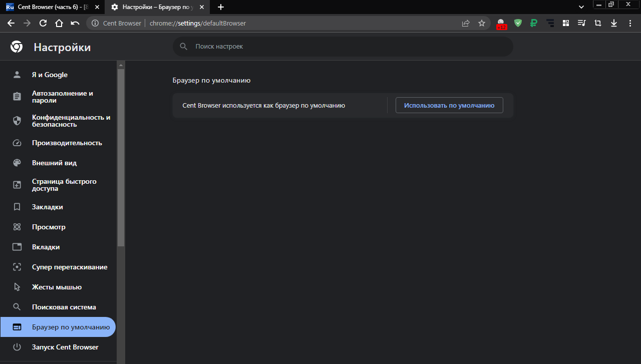641x364 pixels.
Task: Select Браузер по умолчанию in sidebar
Action: (58, 327)
